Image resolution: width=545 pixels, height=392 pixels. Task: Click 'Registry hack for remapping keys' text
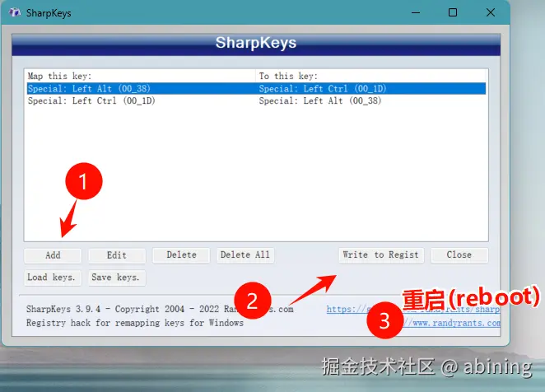pos(135,323)
